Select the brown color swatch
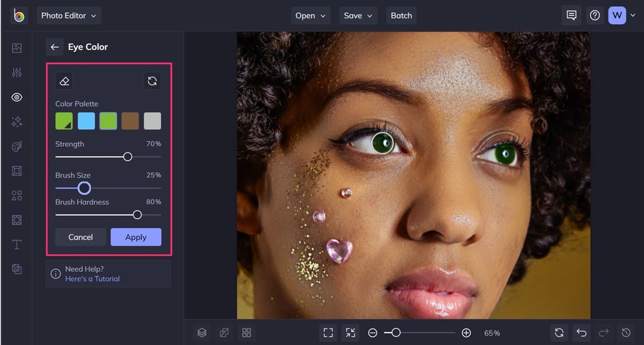This screenshot has width=644, height=345. point(130,122)
